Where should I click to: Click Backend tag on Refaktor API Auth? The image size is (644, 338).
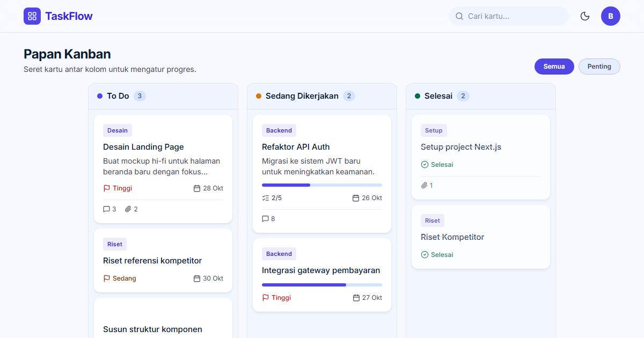[279, 130]
